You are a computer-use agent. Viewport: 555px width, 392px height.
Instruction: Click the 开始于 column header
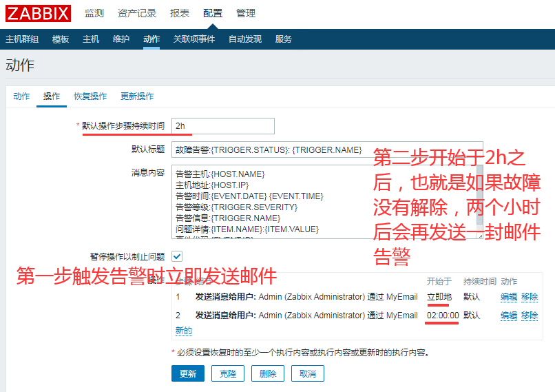439,282
